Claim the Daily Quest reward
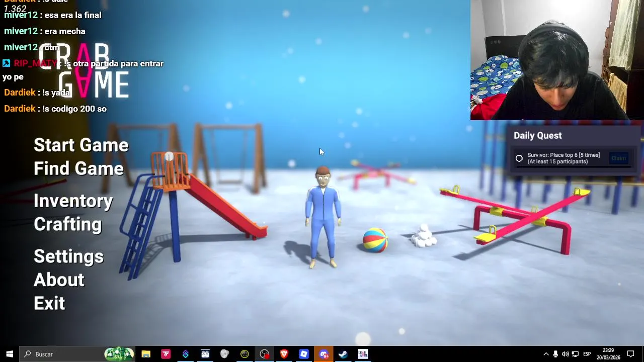This screenshot has height=362, width=644. click(618, 158)
